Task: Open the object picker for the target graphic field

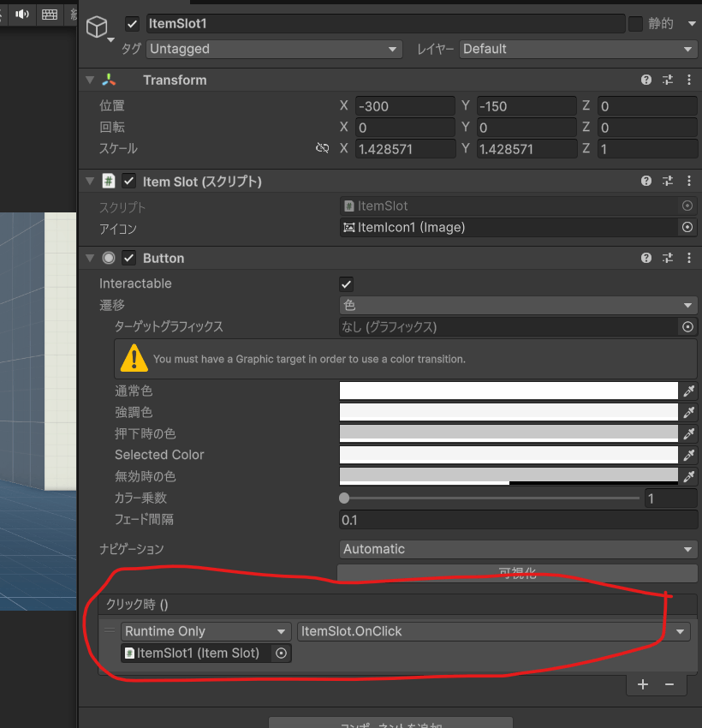Action: pos(687,326)
